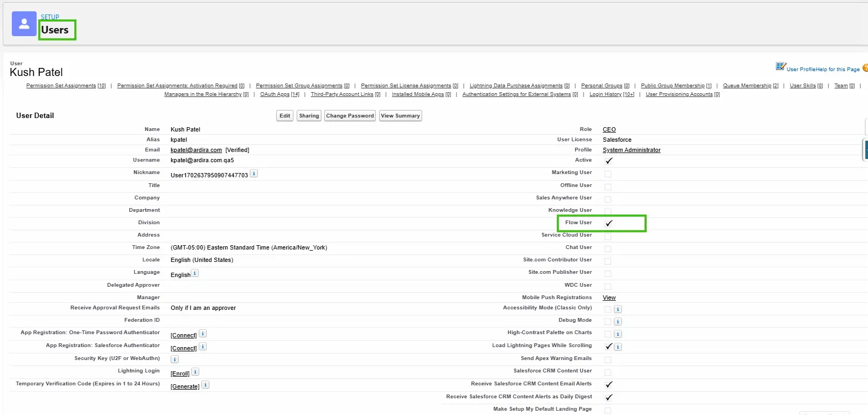Image resolution: width=868 pixels, height=415 pixels.
Task: Click the Security Key info icon
Action: coord(174,359)
